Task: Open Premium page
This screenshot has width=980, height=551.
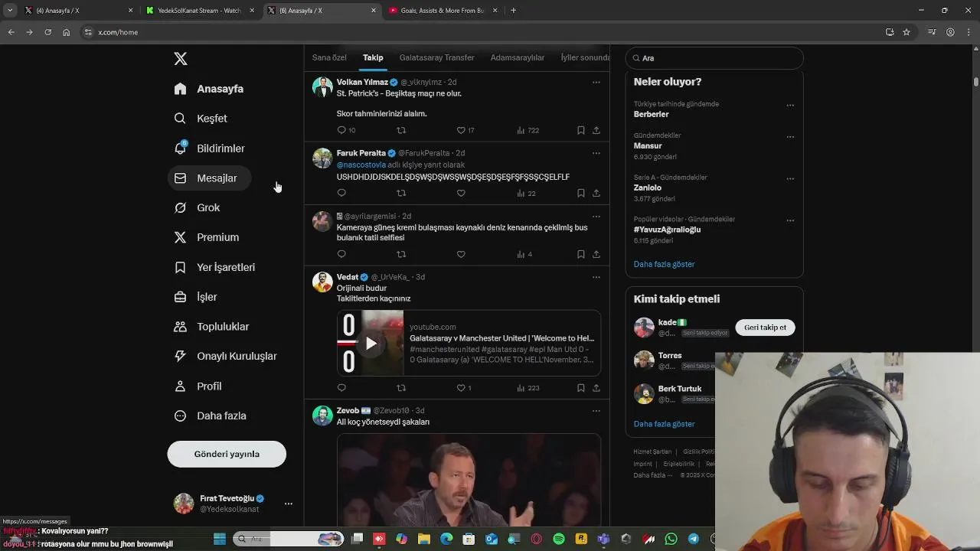Action: pyautogui.click(x=207, y=237)
